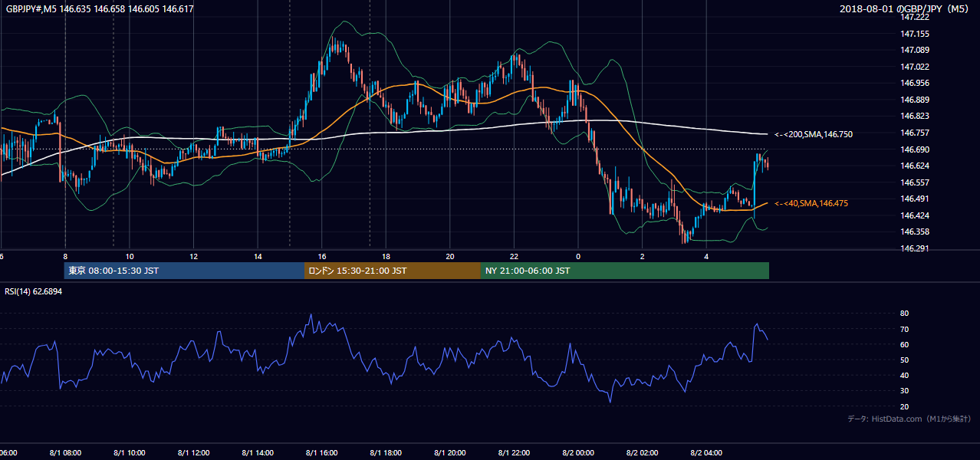This screenshot has width=980, height=460.
Task: Click price level 146.757 on axis
Action: coord(916,133)
